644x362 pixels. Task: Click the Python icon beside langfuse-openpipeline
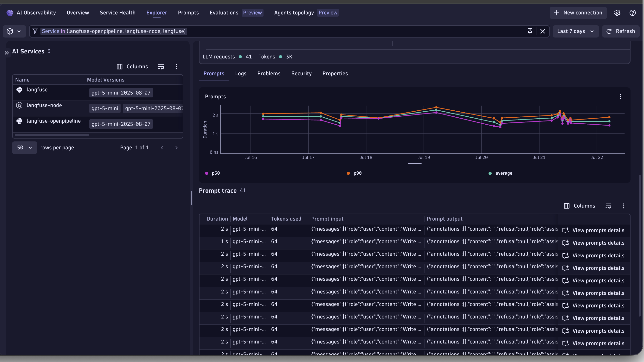coord(19,121)
